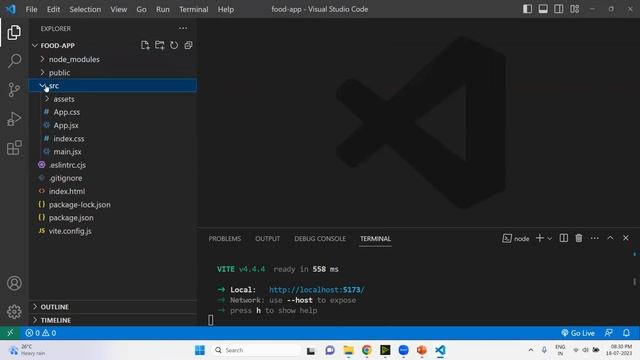This screenshot has width=640, height=360.
Task: Maximize the panel size with chevron up
Action: pos(610,238)
